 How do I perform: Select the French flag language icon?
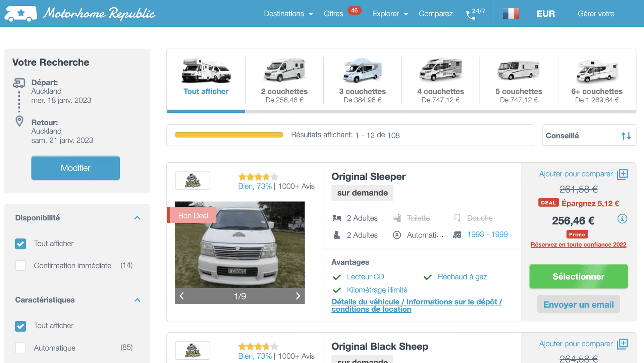(x=511, y=14)
